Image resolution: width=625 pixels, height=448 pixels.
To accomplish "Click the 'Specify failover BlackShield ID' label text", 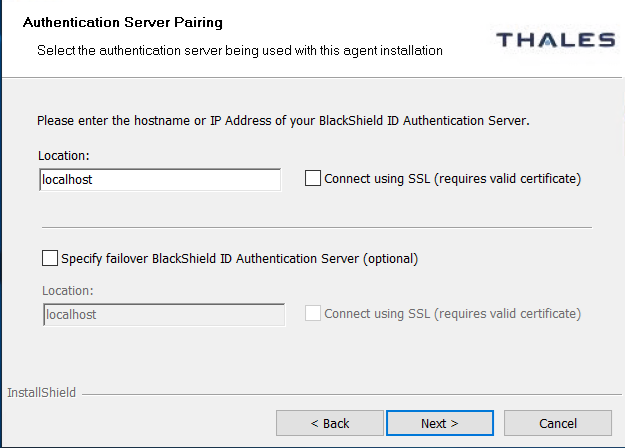I will tap(239, 258).
